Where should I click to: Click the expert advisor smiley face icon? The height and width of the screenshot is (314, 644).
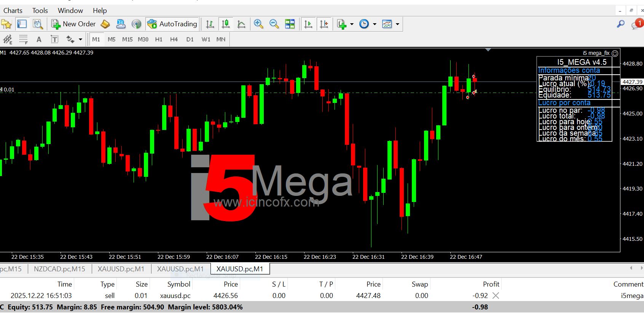coord(615,53)
